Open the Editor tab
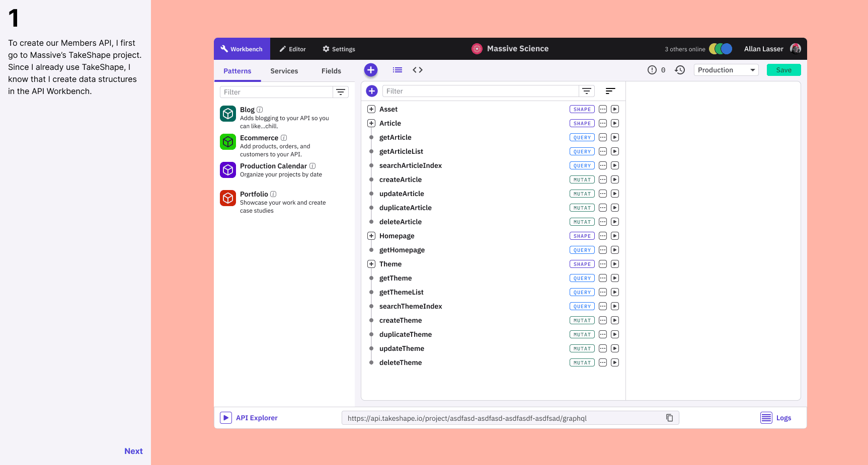The height and width of the screenshot is (465, 868). pyautogui.click(x=293, y=49)
